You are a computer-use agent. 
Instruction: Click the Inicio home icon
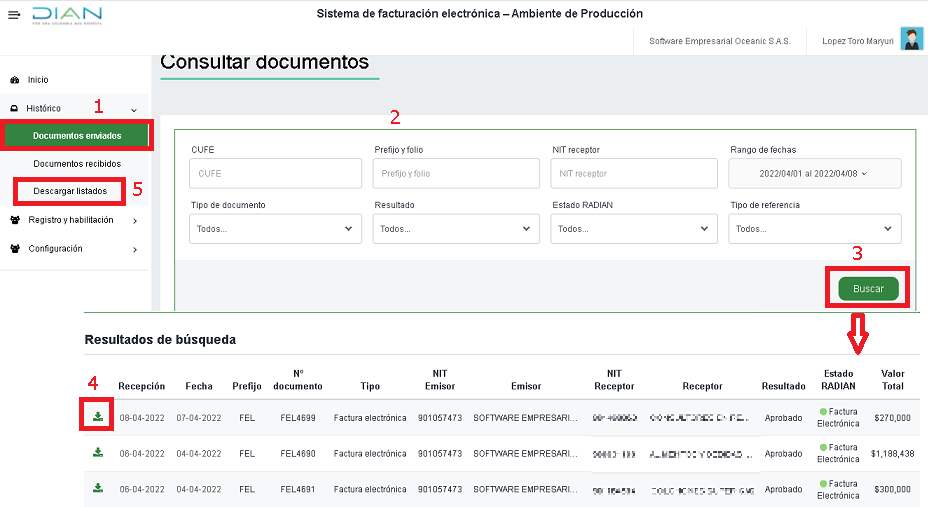[14, 80]
